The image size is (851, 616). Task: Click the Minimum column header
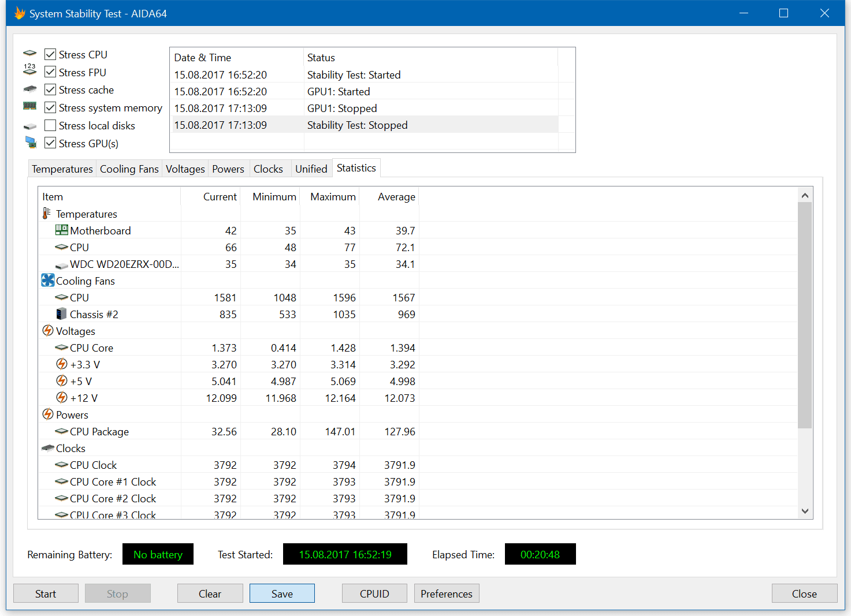(270, 196)
